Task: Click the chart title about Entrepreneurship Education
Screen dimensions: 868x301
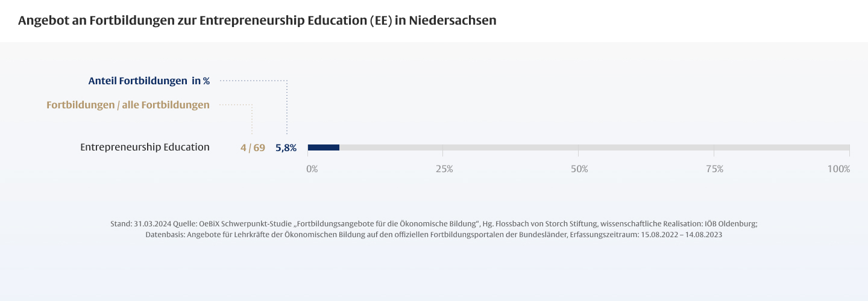Action: pos(257,20)
